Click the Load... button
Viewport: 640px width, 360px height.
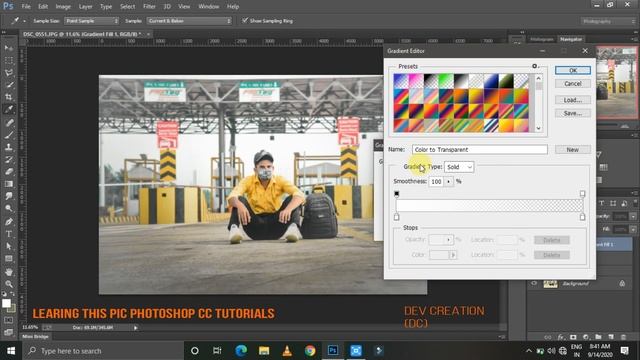click(573, 100)
